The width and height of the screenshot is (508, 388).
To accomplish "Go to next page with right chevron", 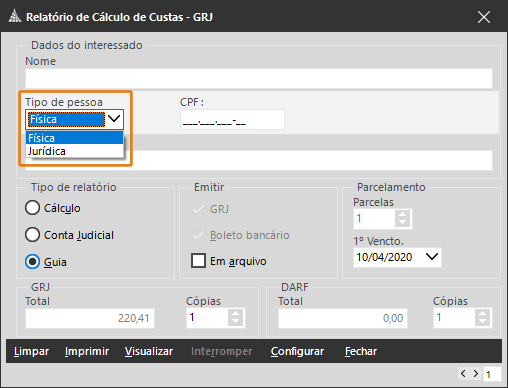I will 476,374.
